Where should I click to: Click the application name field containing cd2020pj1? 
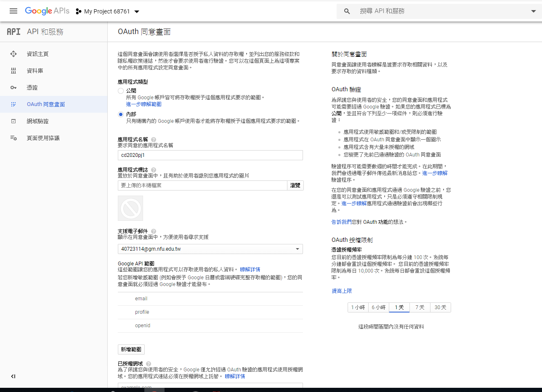point(210,155)
